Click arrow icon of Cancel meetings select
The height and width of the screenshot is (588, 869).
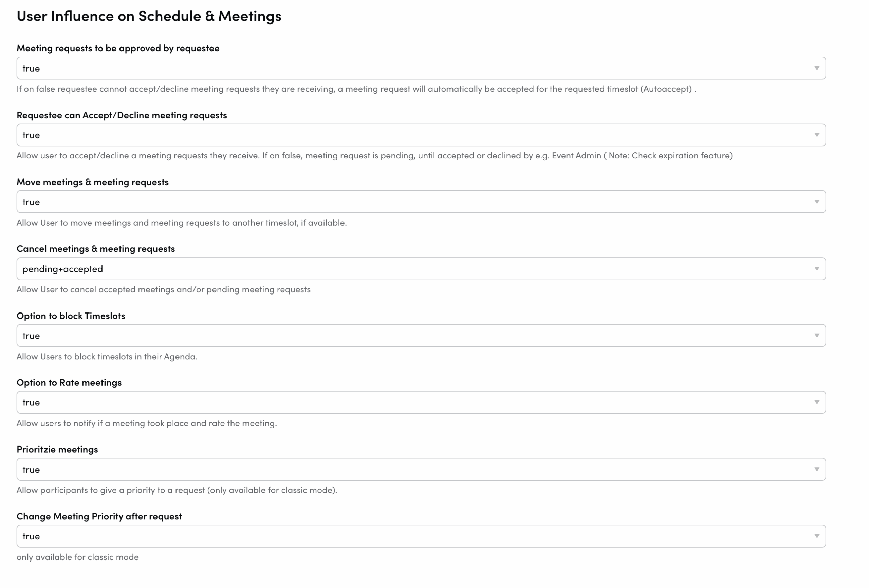[817, 269]
